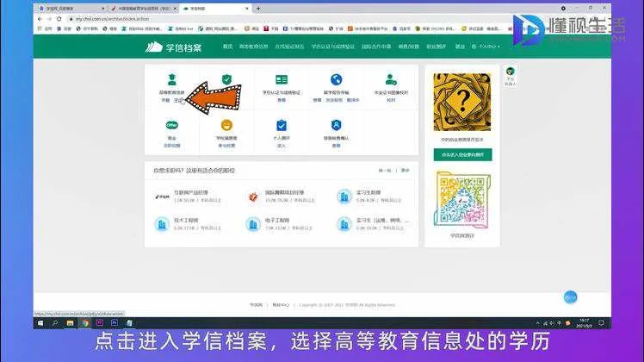The width and height of the screenshot is (644, 362).
Task: Open 国际合作申请 in the navigation bar
Action: [376, 47]
